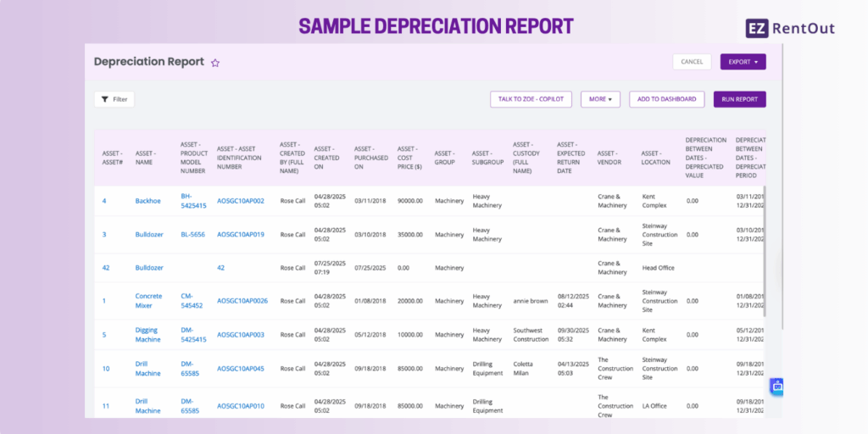Open the Filter panel
Viewport: 868px width, 434px height.
(114, 99)
